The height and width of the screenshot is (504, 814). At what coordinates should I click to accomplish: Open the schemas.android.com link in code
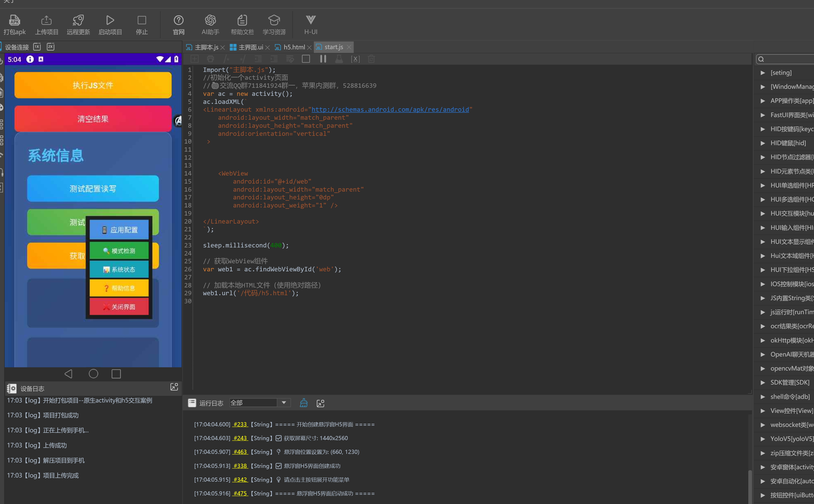click(390, 110)
